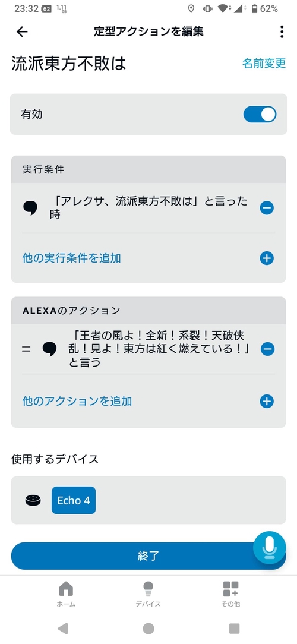297x644 pixels.
Task: Open the 王者の風よ speech action entry
Action: 159,349
